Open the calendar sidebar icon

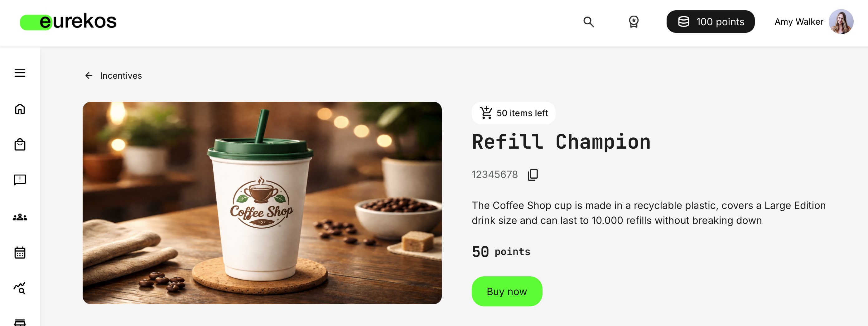point(20,252)
